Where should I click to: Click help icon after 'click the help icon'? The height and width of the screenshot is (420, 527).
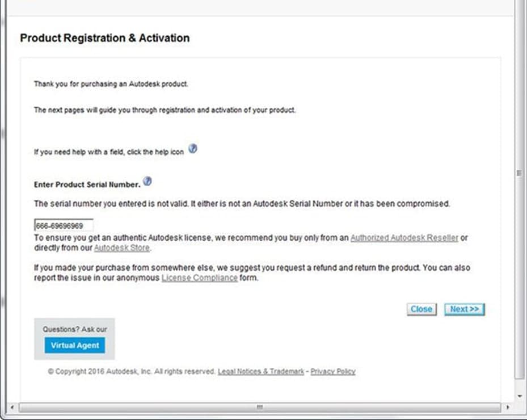click(x=193, y=149)
